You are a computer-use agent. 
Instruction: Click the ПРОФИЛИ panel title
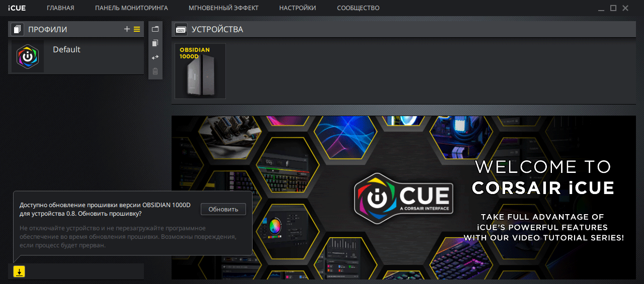[x=48, y=30]
